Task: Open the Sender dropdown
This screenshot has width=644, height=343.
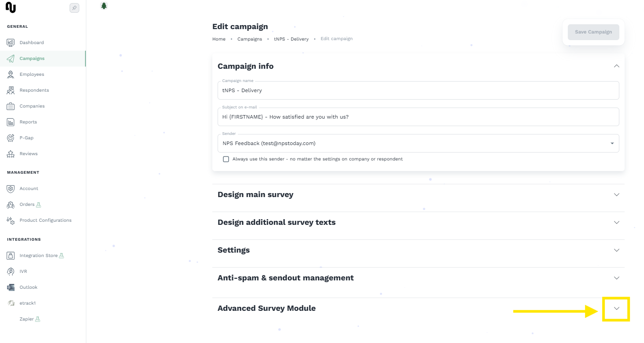Action: (418, 143)
